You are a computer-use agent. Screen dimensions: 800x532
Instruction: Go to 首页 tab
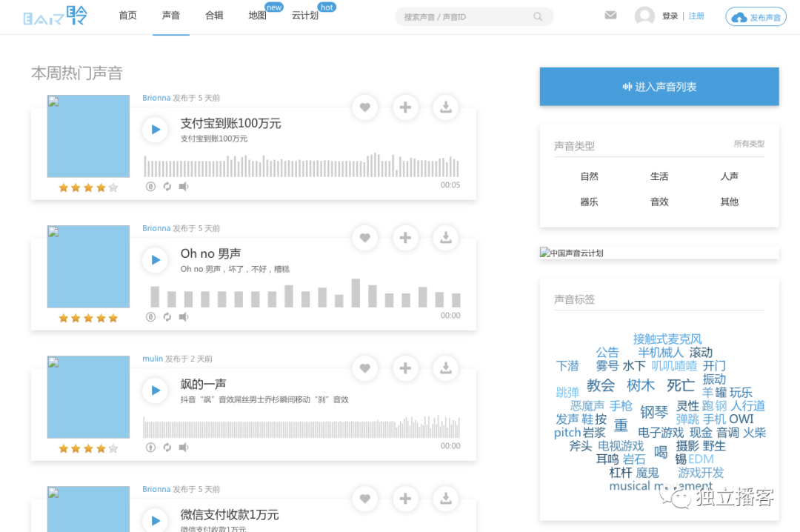click(x=127, y=16)
